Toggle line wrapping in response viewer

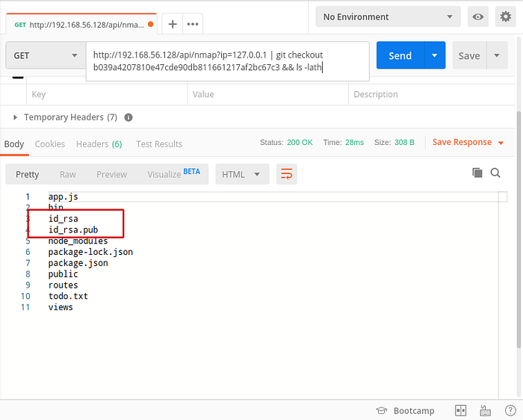pyautogui.click(x=286, y=174)
